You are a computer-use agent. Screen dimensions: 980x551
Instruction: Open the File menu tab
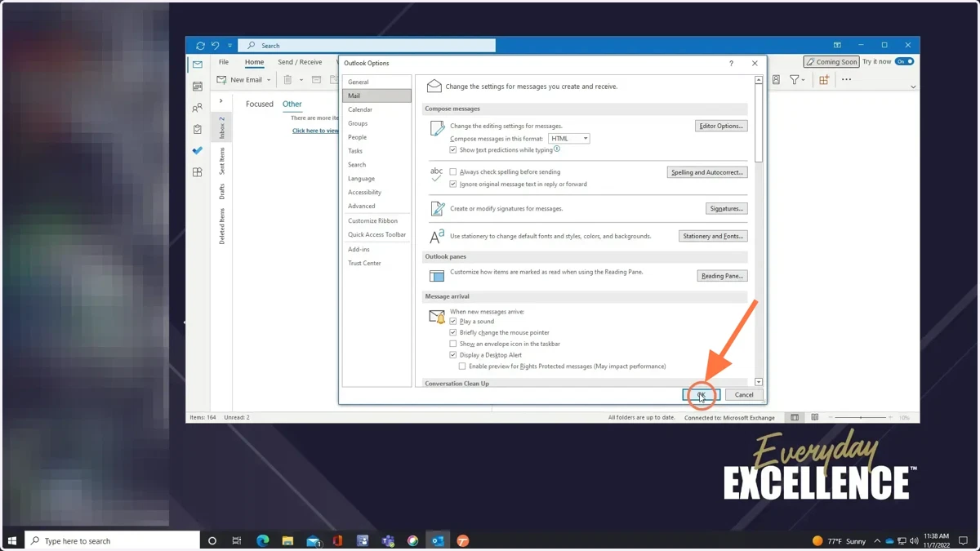point(223,62)
